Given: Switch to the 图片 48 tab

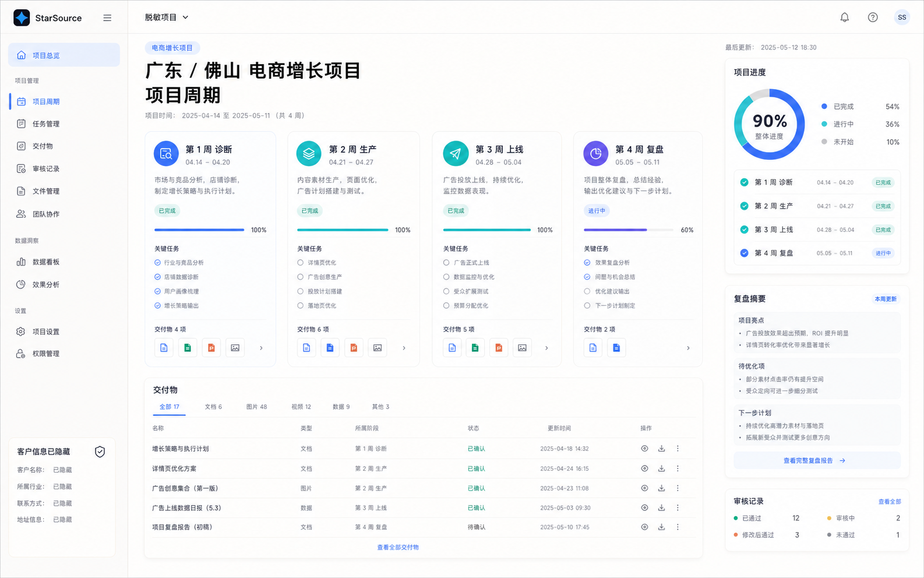Looking at the screenshot, I should [256, 407].
